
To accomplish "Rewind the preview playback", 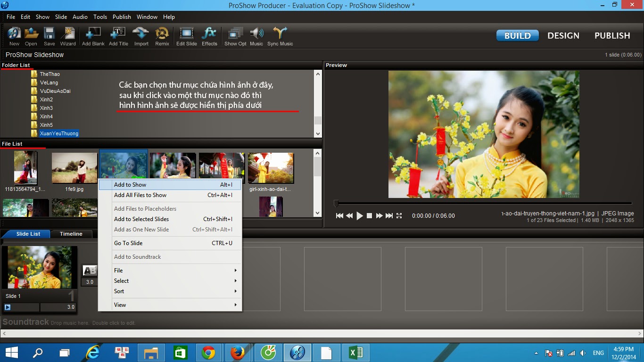I will [349, 215].
